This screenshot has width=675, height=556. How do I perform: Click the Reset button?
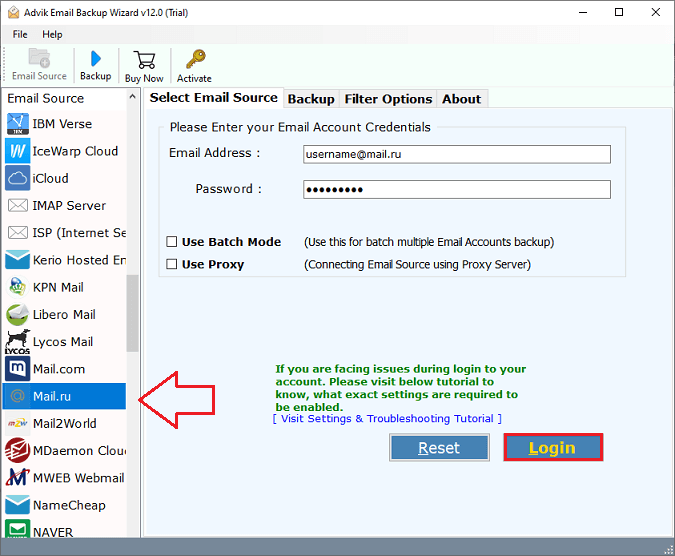(439, 448)
